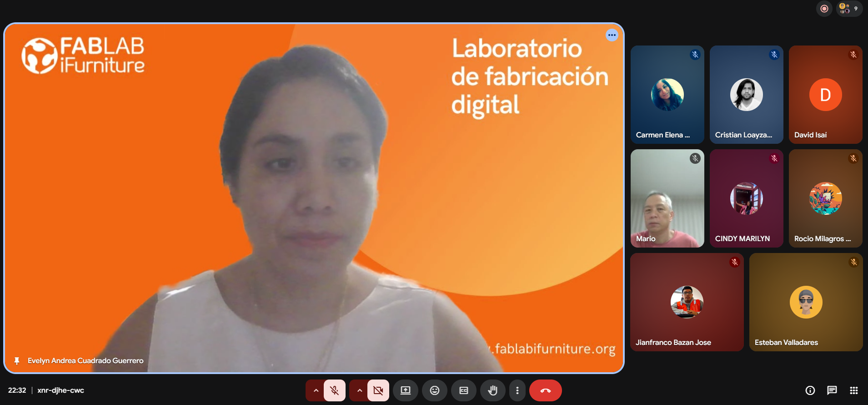Click the meeting clock showing 22:32

[17, 390]
